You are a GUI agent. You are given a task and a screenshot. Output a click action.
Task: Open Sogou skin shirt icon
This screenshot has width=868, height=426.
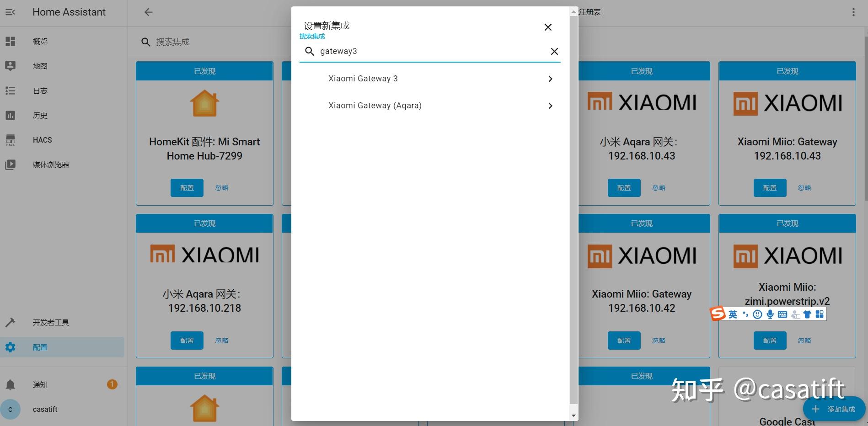click(x=807, y=314)
